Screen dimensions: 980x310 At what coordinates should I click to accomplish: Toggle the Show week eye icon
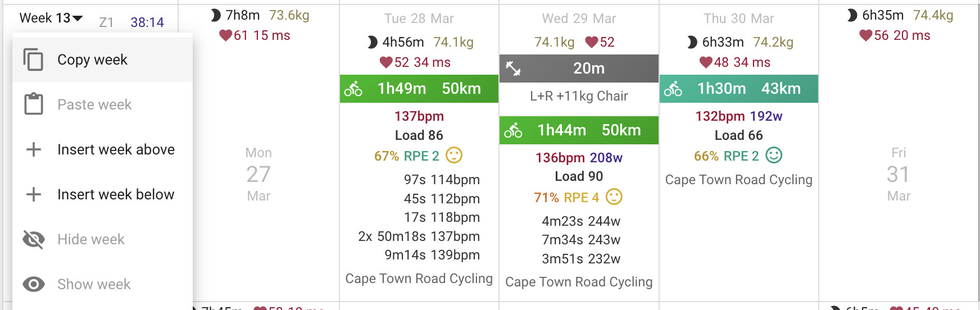click(34, 284)
